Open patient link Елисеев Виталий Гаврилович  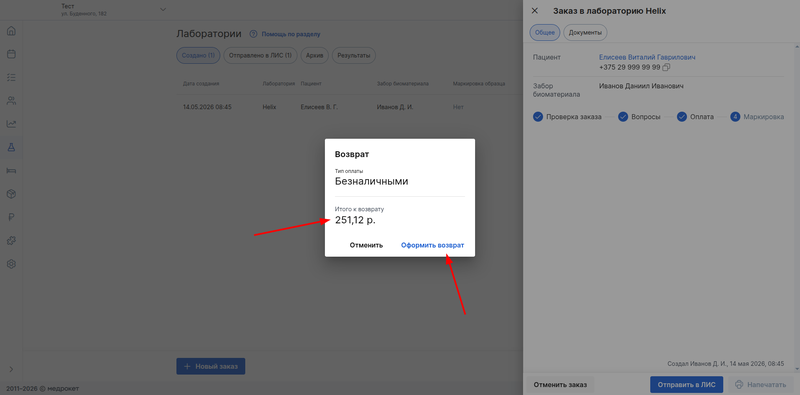point(647,58)
